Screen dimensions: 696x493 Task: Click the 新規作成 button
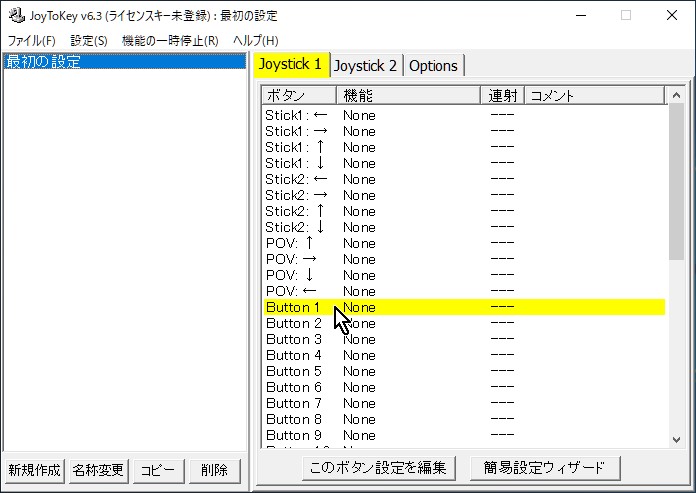coord(34,470)
